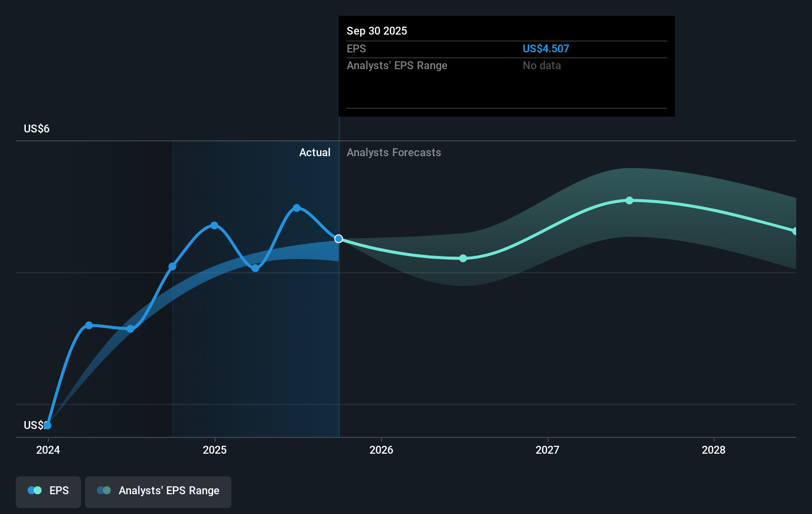Select the dip data point after 2025
The image size is (812, 514).
tap(255, 268)
